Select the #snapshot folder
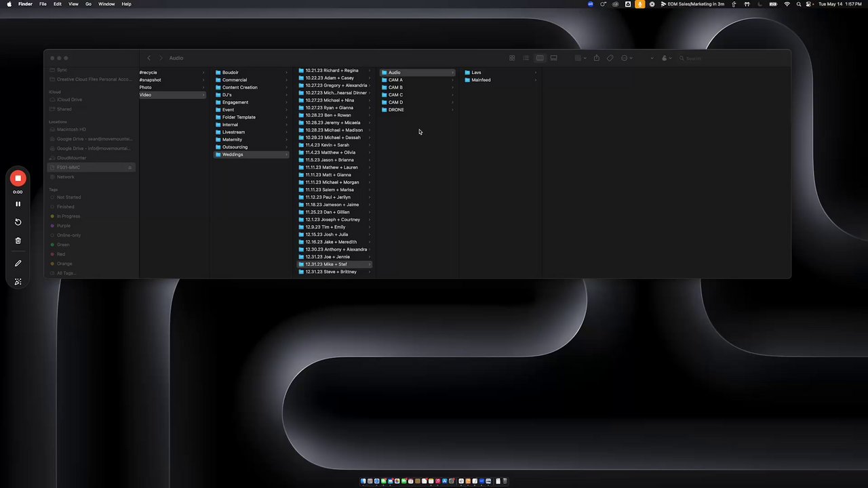Viewport: 868px width, 488px height. point(172,80)
